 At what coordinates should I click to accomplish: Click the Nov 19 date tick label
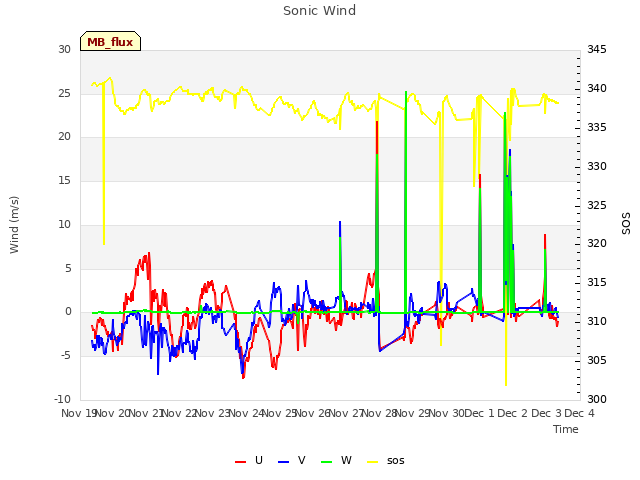[79, 413]
